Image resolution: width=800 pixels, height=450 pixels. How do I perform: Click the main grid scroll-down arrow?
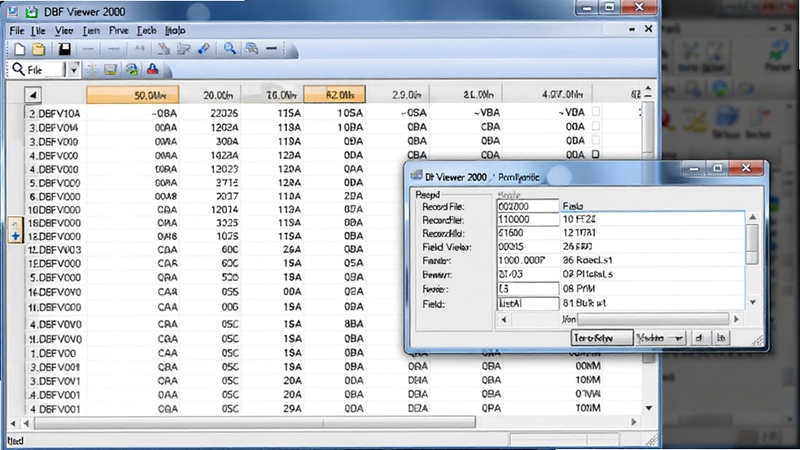point(648,408)
